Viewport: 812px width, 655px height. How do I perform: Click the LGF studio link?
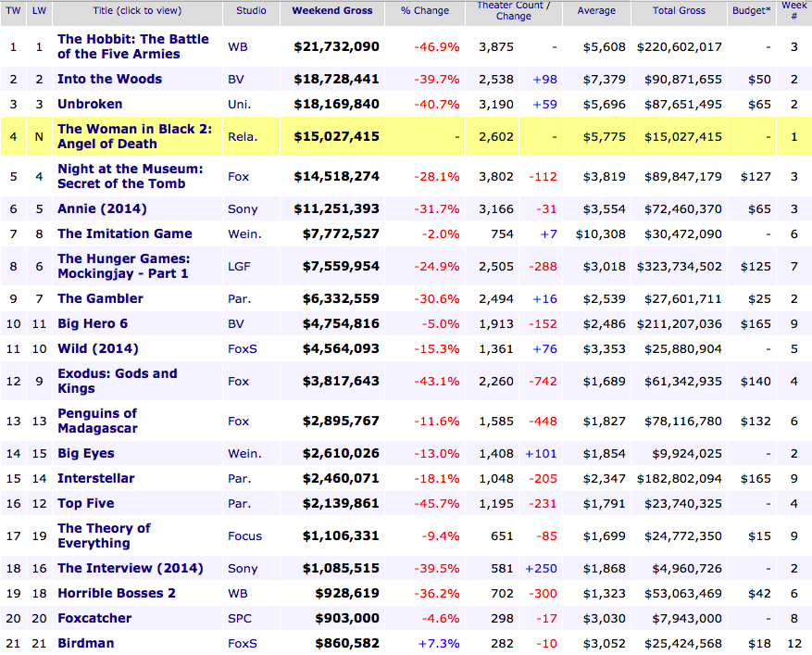pos(239,266)
